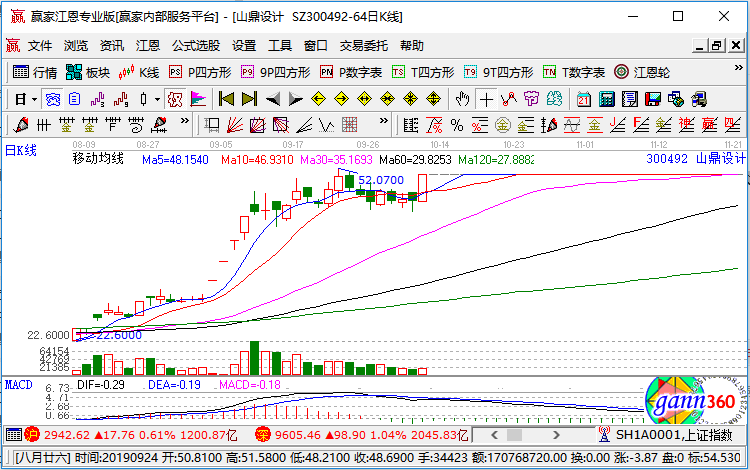
Task: Step forward with the right triangle
Action: coord(296,99)
